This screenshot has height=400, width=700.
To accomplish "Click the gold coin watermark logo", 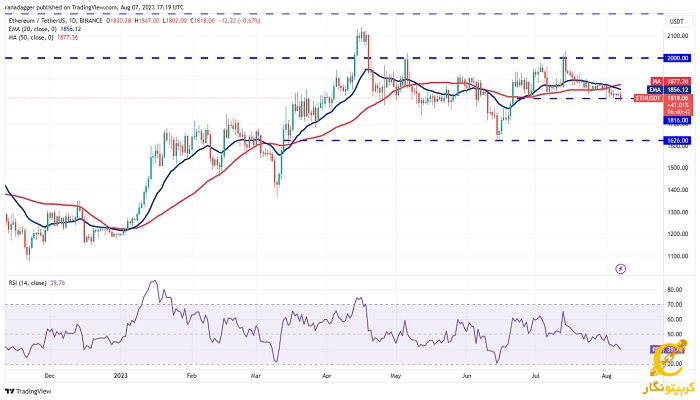I will [668, 358].
